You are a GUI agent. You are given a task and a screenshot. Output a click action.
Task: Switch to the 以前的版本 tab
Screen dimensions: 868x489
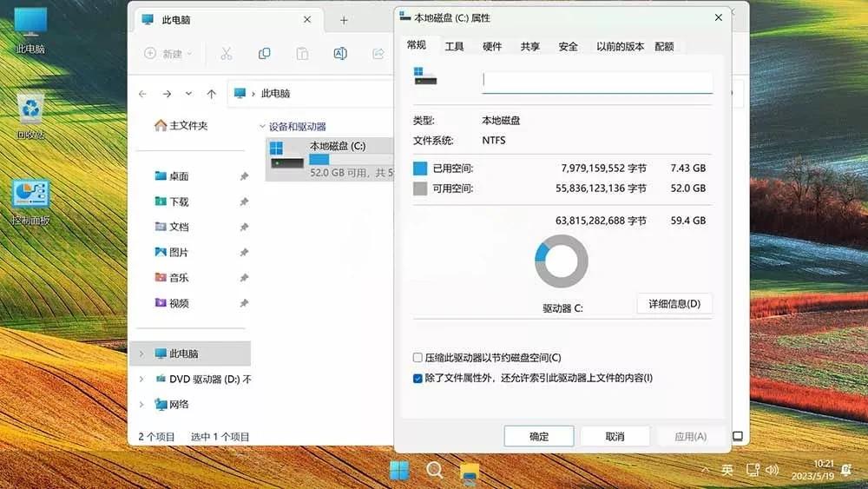[x=620, y=47]
